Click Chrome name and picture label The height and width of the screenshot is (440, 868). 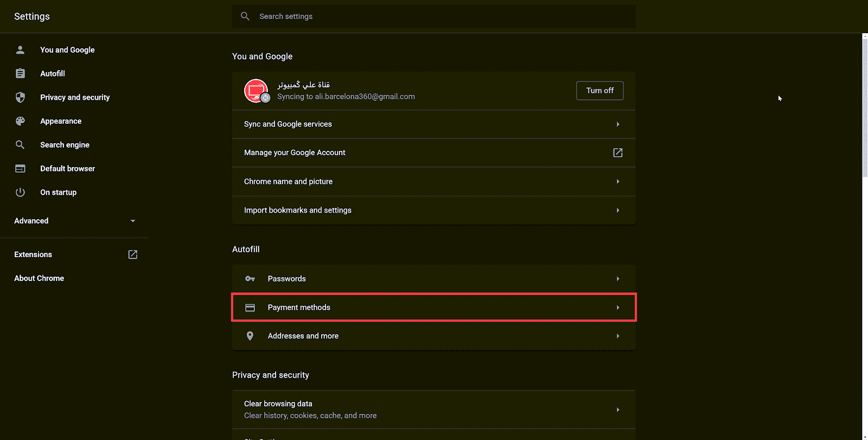(x=288, y=181)
